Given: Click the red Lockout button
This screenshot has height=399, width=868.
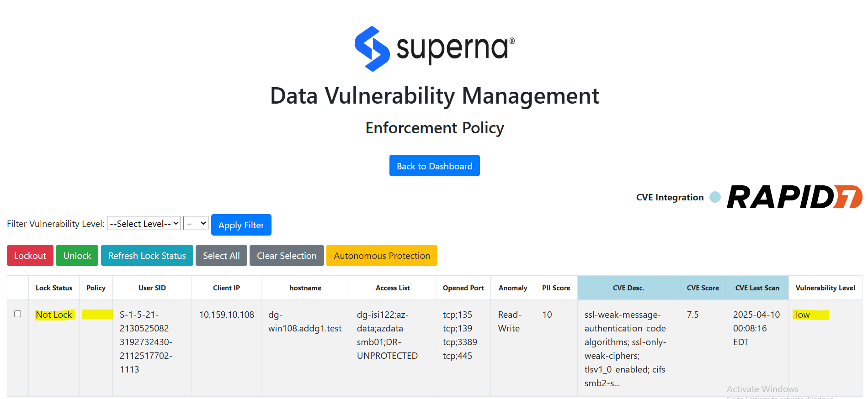Looking at the screenshot, I should coord(30,256).
